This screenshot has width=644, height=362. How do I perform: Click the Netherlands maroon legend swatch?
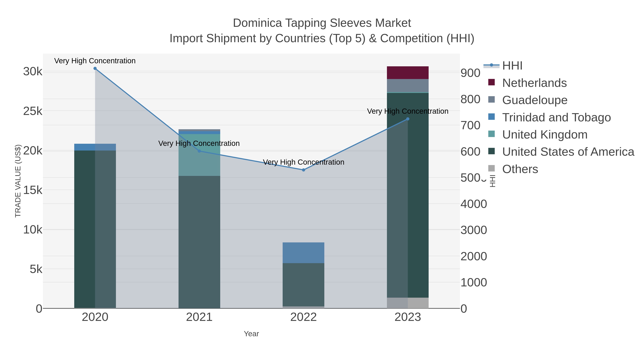tap(491, 82)
